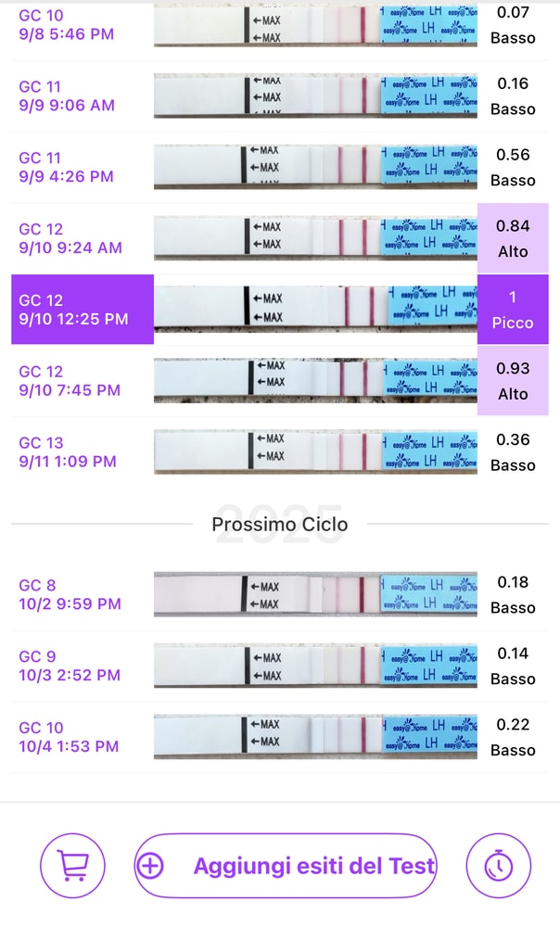The width and height of the screenshot is (560, 927).
Task: View strip image for 9/9 9:06 AM
Action: point(315,95)
